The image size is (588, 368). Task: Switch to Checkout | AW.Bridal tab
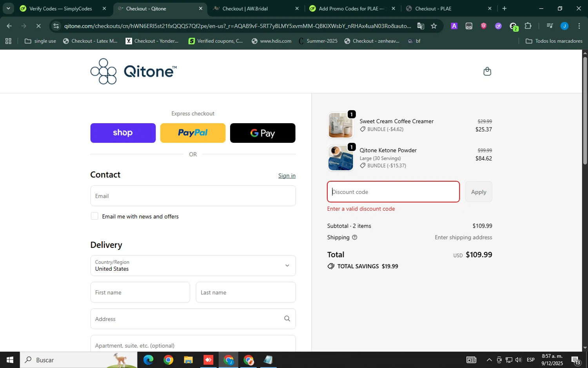coord(256,8)
